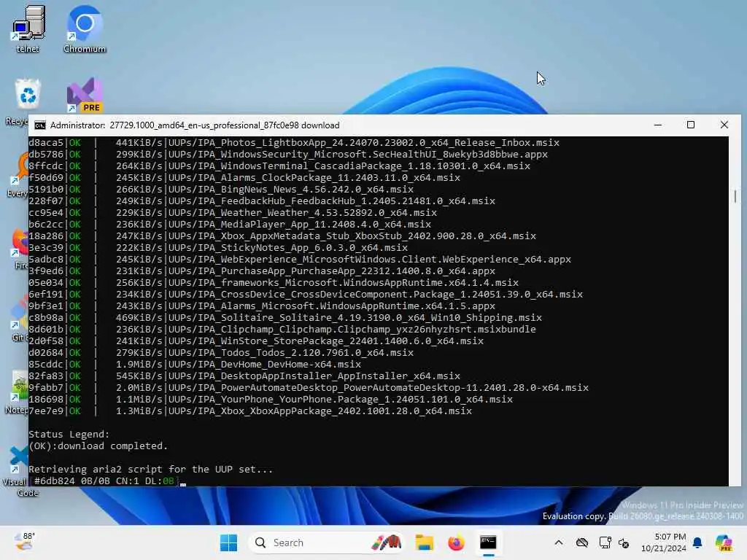
Task: Select the FeedbackHub line
Action: [262, 201]
